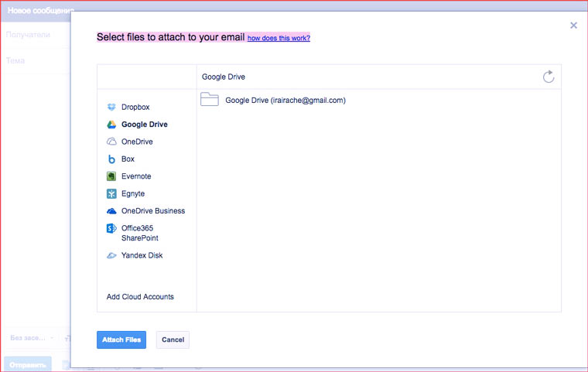
Task: Choose Box from the cloud services
Action: [x=128, y=159]
